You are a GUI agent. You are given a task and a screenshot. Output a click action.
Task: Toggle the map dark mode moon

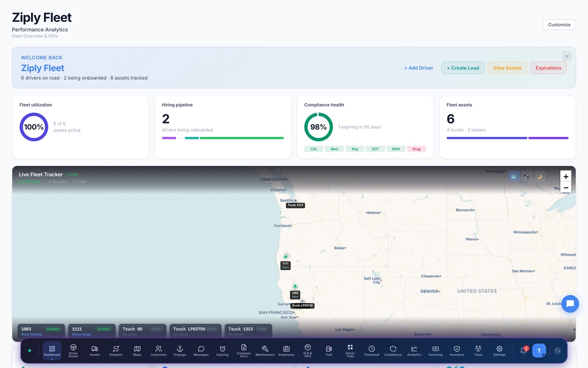(x=540, y=177)
